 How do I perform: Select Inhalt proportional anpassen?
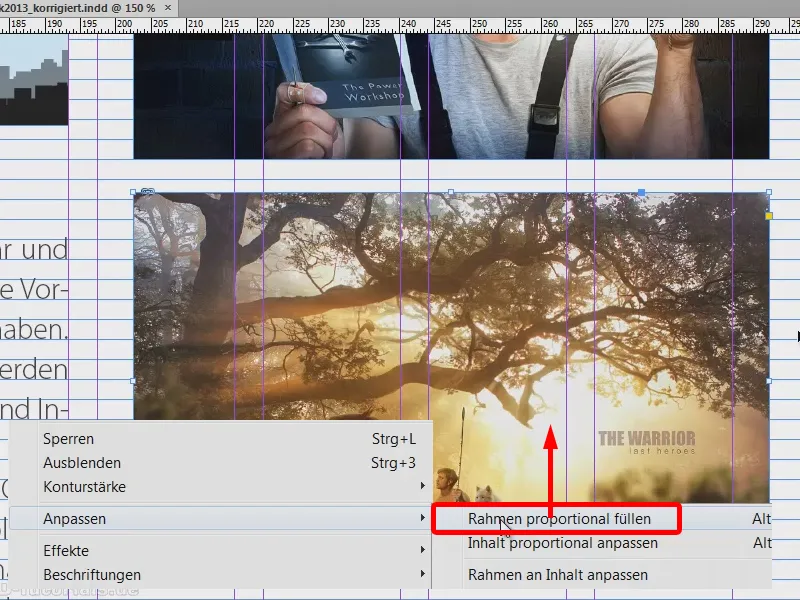[x=562, y=543]
